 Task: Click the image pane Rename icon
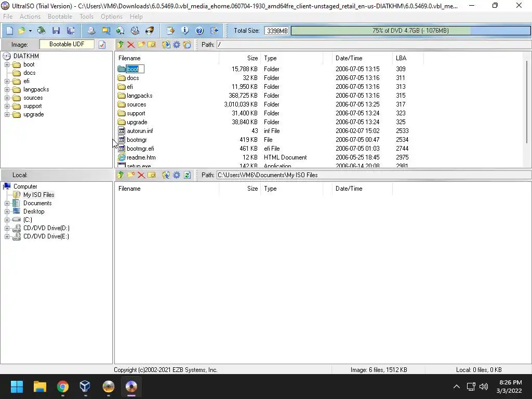152,45
